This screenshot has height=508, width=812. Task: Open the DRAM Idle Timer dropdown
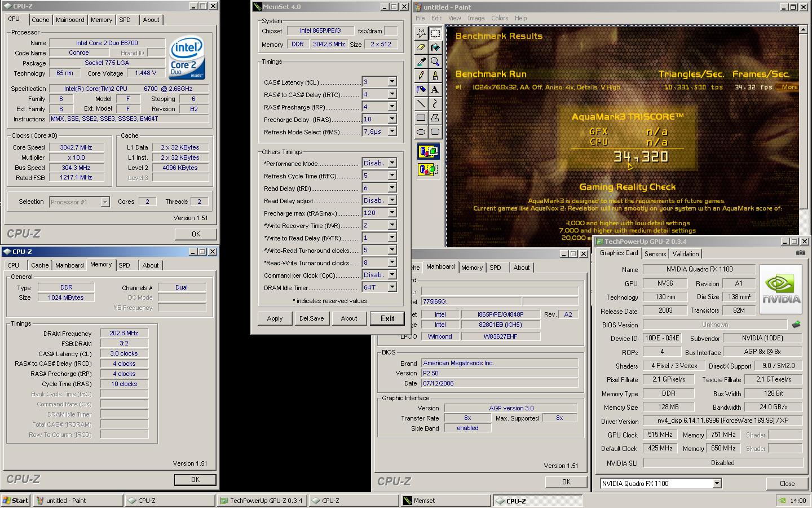coord(392,287)
